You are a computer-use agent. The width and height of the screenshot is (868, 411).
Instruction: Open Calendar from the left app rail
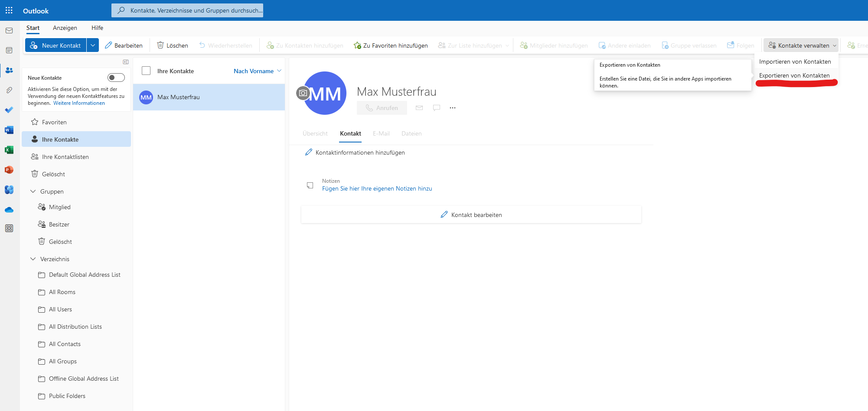click(x=9, y=51)
